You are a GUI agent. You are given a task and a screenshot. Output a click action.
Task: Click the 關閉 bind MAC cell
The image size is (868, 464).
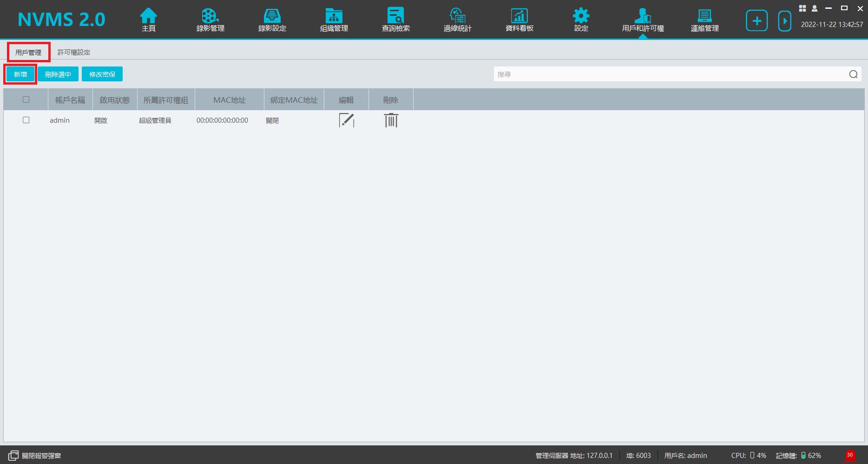pos(272,120)
